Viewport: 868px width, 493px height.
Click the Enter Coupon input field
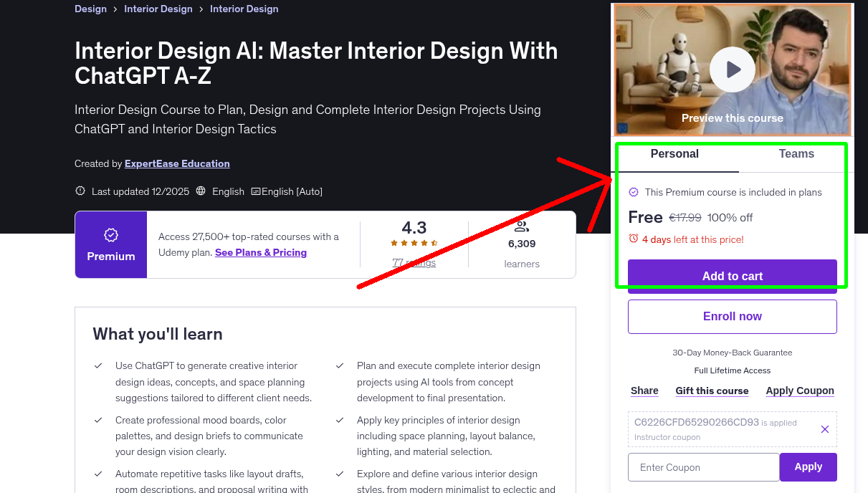coord(703,466)
